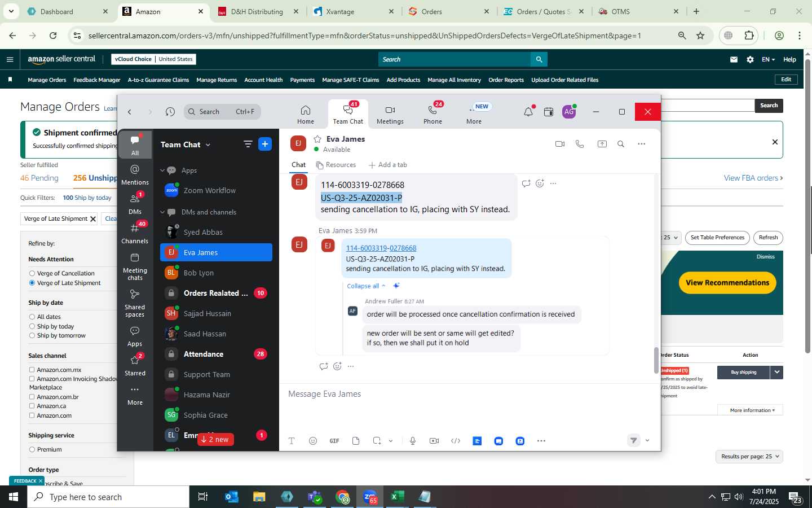Screen dimensions: 812x508
Task: Open text formatting options
Action: [x=292, y=441]
